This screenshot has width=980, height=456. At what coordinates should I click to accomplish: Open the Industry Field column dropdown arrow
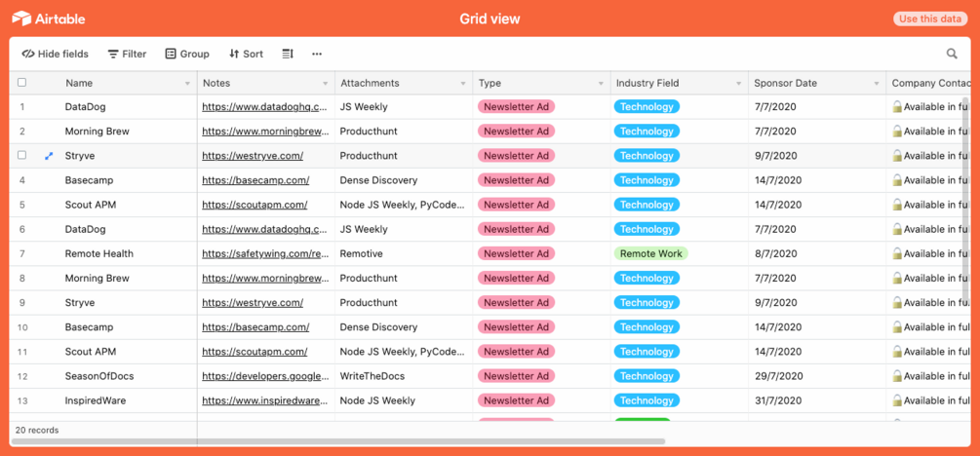click(738, 84)
